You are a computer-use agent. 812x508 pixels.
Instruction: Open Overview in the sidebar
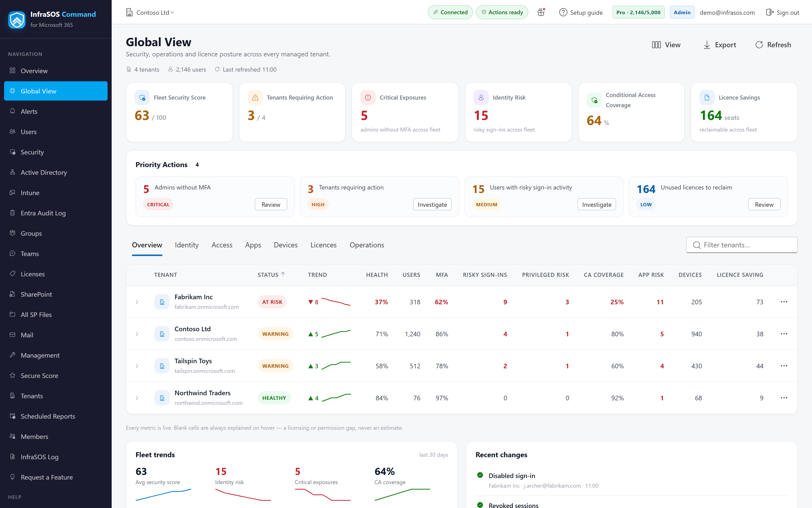click(56, 71)
